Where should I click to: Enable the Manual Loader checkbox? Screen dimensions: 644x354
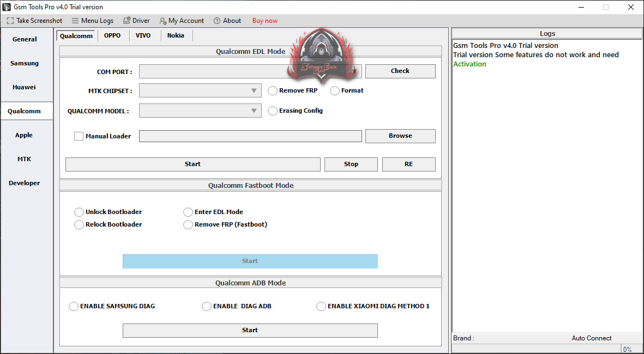[x=79, y=136]
